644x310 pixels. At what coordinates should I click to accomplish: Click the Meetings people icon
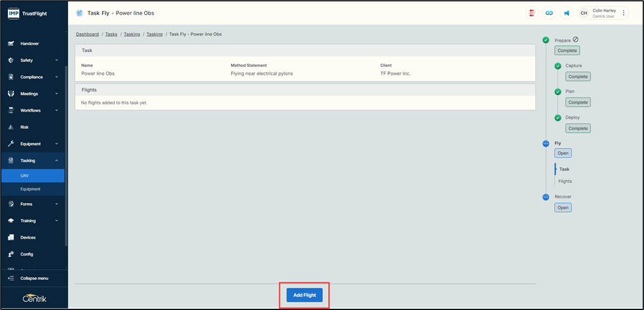(x=11, y=94)
